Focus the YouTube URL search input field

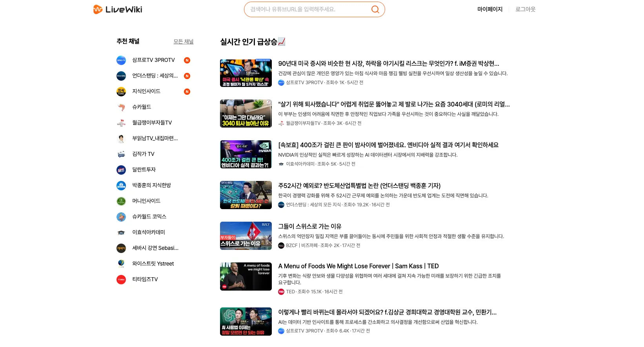[x=308, y=9]
